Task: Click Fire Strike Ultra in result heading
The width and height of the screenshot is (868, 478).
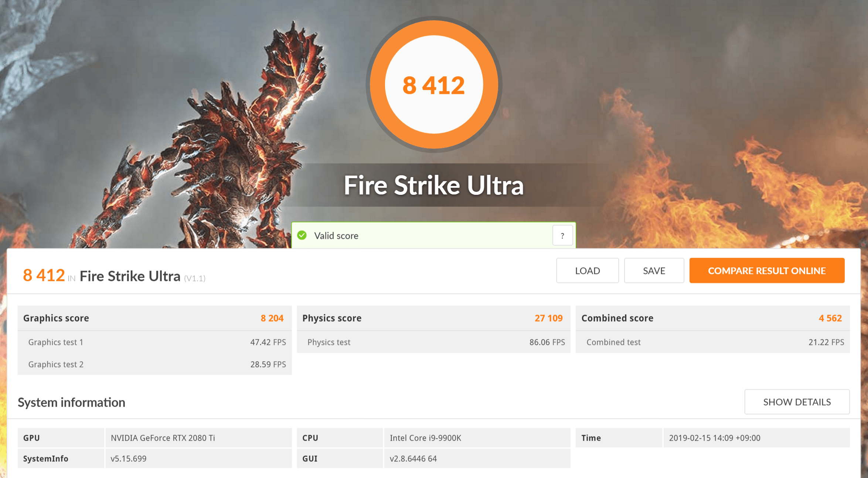Action: [130, 276]
